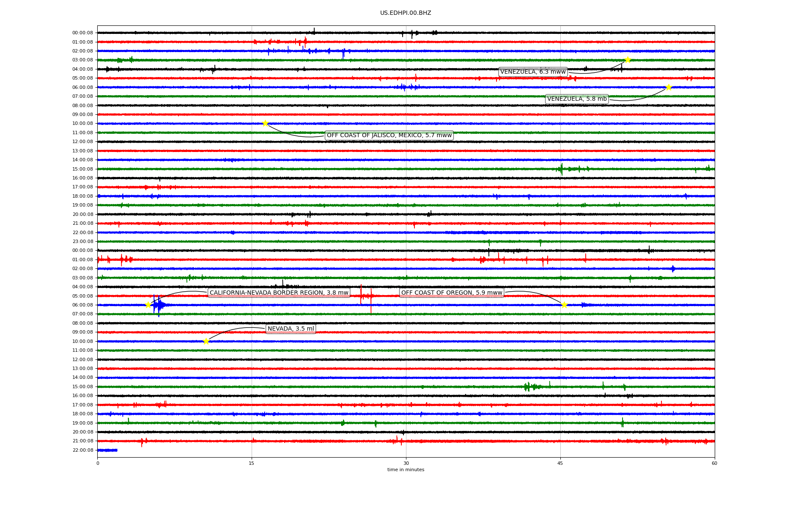Click the NEVADA, 3.5 ml label
The image size is (812, 508).
click(x=291, y=329)
